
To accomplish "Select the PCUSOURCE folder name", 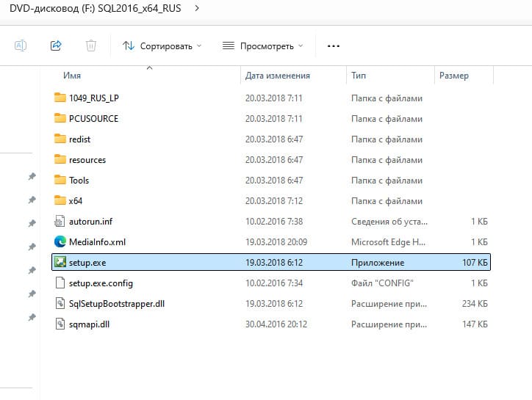I will [93, 119].
